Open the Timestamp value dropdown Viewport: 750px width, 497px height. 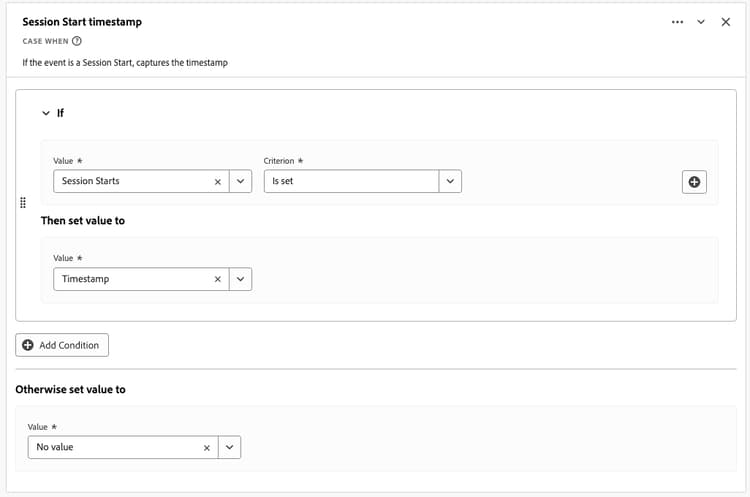(x=240, y=279)
